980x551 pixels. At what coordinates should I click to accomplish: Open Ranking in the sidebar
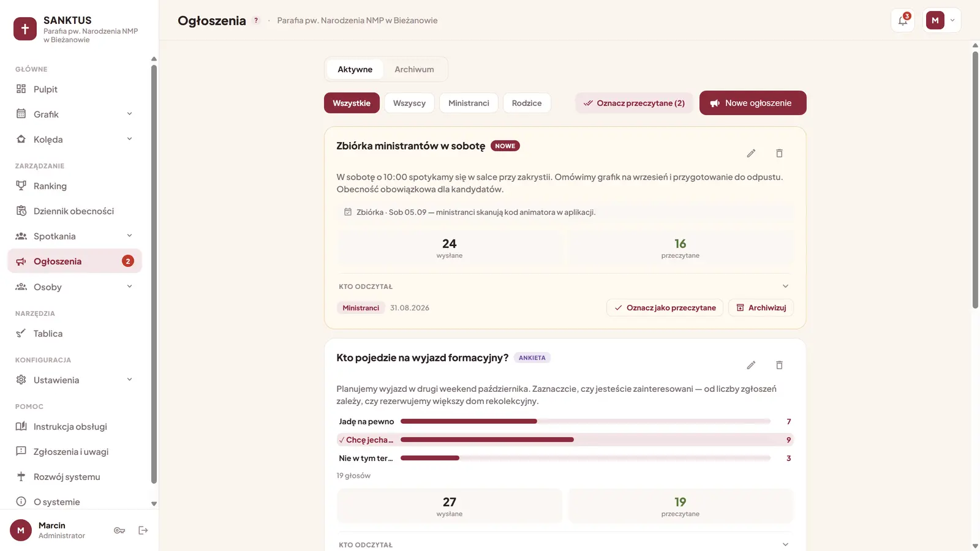click(x=75, y=186)
